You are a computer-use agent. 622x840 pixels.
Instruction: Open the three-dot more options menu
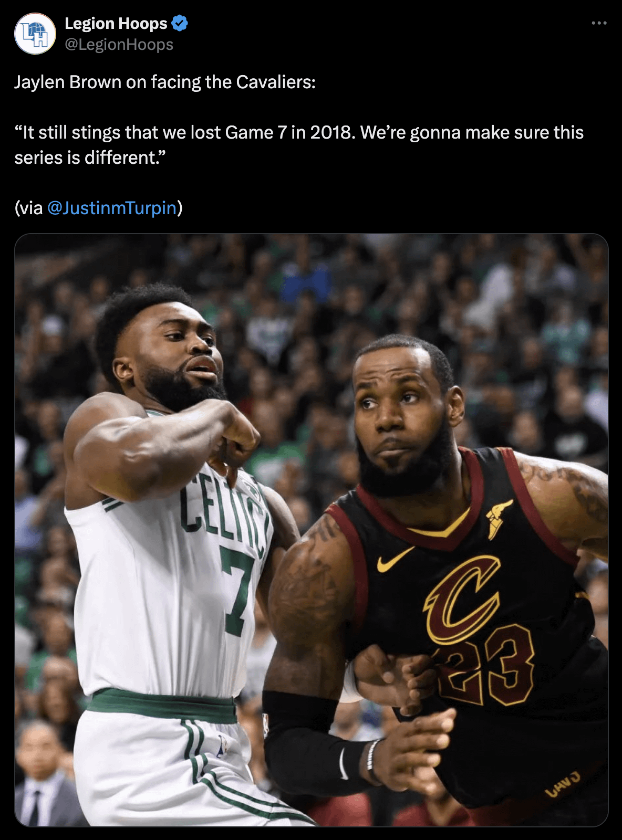pyautogui.click(x=599, y=23)
